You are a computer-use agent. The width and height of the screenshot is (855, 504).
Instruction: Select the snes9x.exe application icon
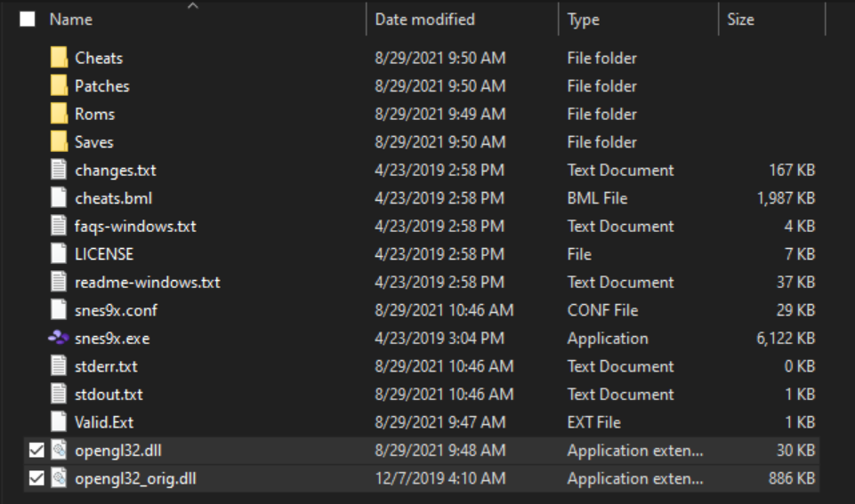click(59, 338)
